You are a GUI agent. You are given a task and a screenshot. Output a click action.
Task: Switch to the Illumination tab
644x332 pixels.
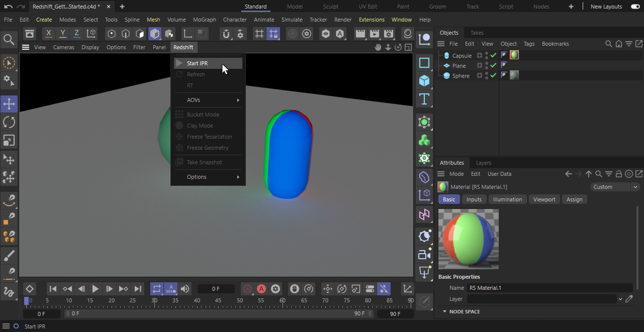pos(507,199)
